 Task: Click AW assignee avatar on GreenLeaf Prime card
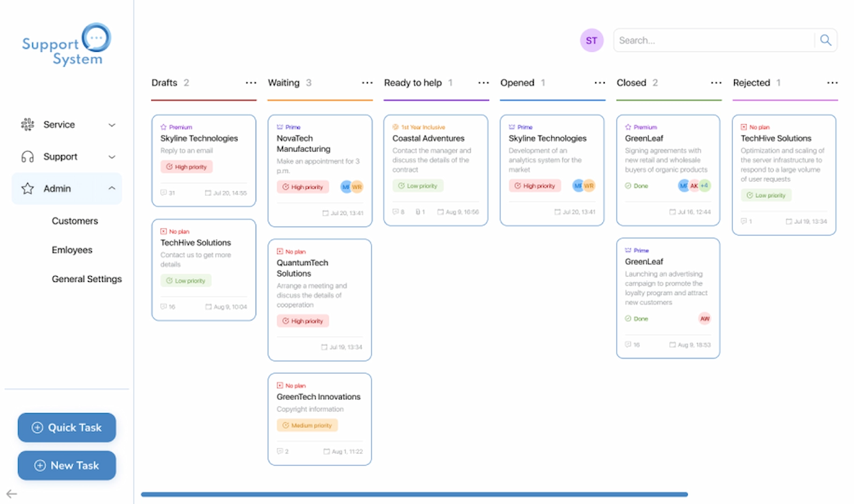point(705,319)
